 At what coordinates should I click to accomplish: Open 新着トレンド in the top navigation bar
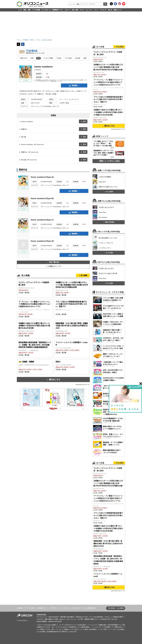coord(118,10)
